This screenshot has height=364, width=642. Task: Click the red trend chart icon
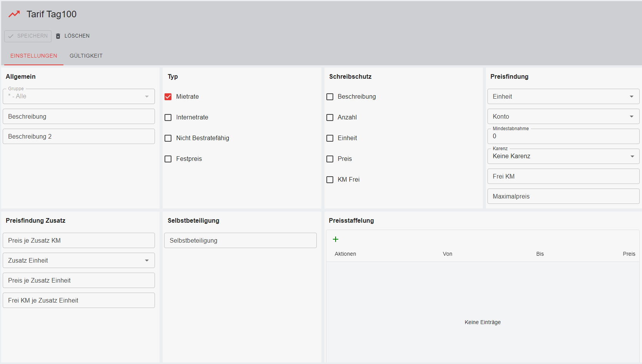tap(14, 14)
